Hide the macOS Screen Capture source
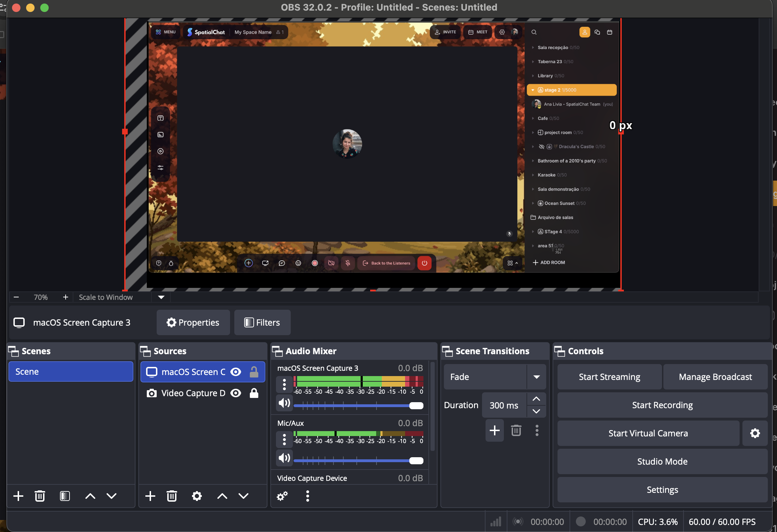 click(x=236, y=372)
